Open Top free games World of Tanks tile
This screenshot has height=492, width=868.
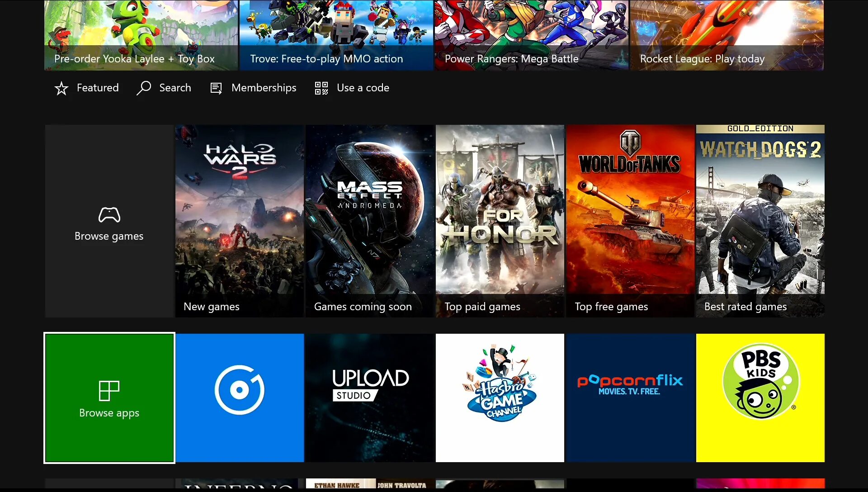click(630, 221)
